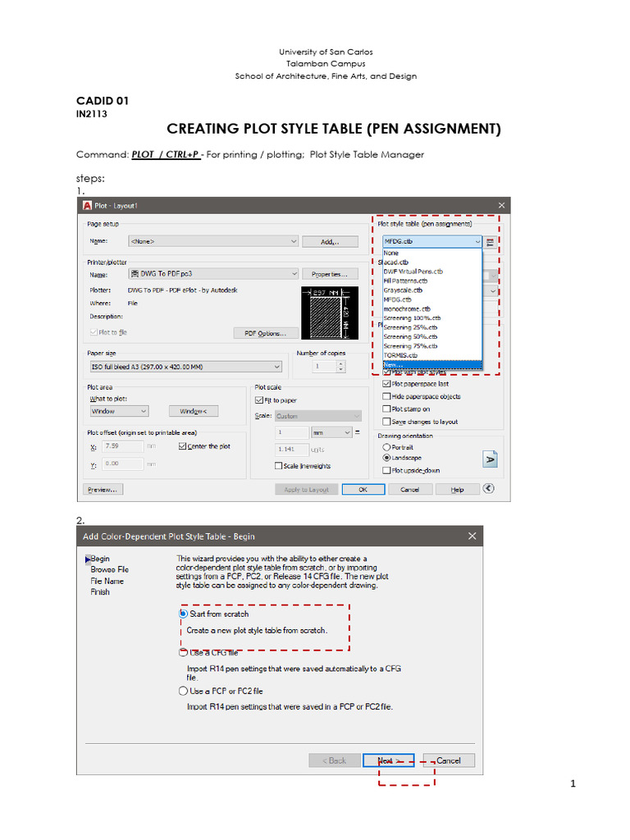The width and height of the screenshot is (630, 840).
Task: Open the Printer/plotter Name dropdown
Action: [213, 274]
